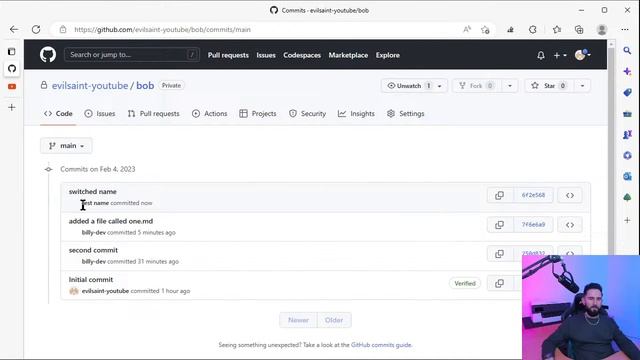Fork the bob repository
Image resolution: width=640 pixels, height=360 pixels.
[477, 86]
